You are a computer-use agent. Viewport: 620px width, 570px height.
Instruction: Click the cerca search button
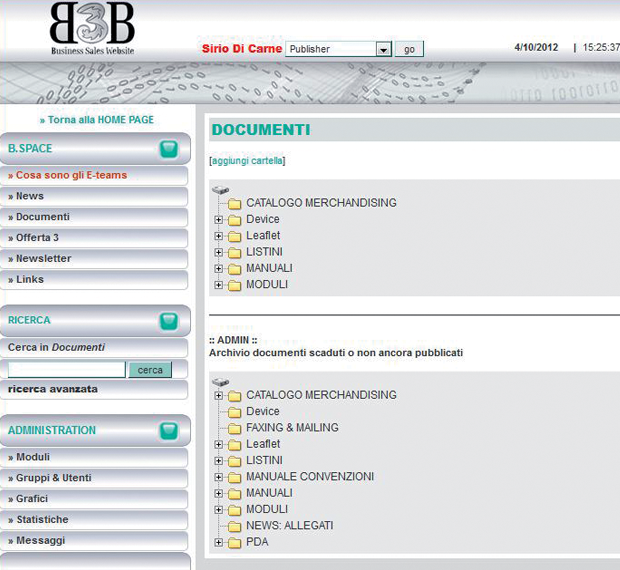150,370
